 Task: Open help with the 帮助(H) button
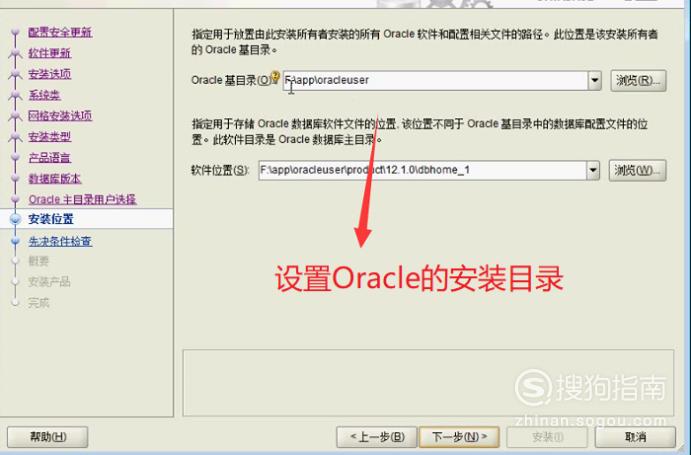pos(48,437)
